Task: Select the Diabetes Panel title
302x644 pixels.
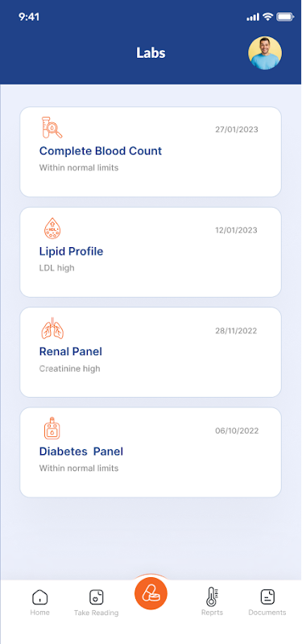Action: tap(81, 452)
